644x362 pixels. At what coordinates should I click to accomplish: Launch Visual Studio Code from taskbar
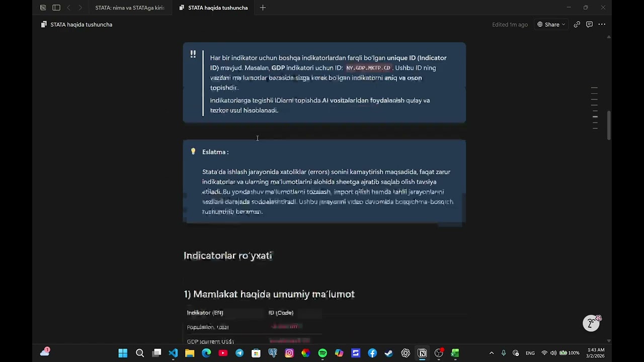click(x=173, y=353)
